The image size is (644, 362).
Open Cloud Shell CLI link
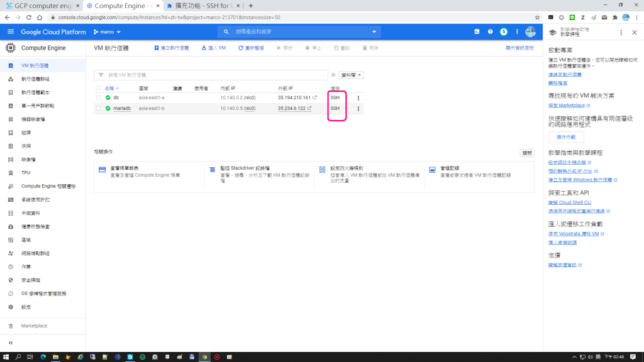tap(570, 202)
